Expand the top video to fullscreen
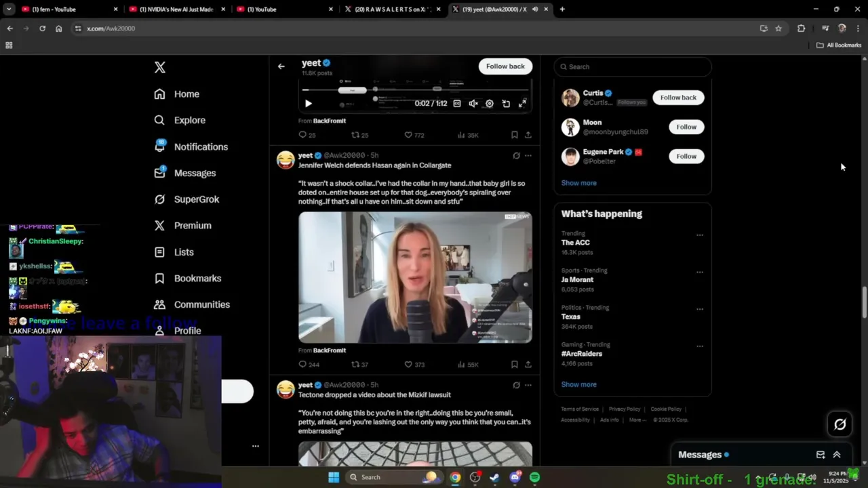The height and width of the screenshot is (488, 868). 522,104
